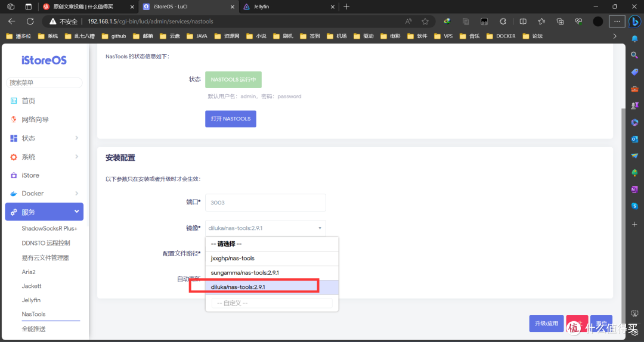The height and width of the screenshot is (342, 644).
Task: Collapse the 镜像 image dropdown
Action: pos(265,228)
